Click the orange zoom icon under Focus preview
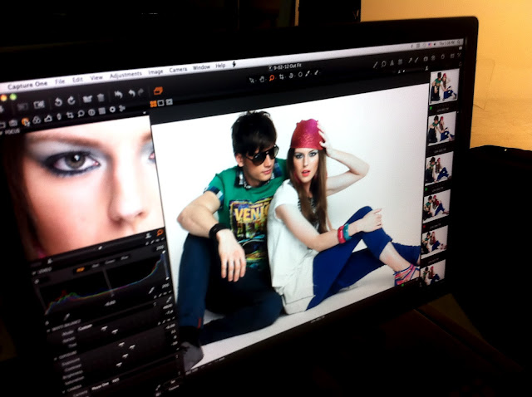This screenshot has width=532, height=397. tap(159, 233)
